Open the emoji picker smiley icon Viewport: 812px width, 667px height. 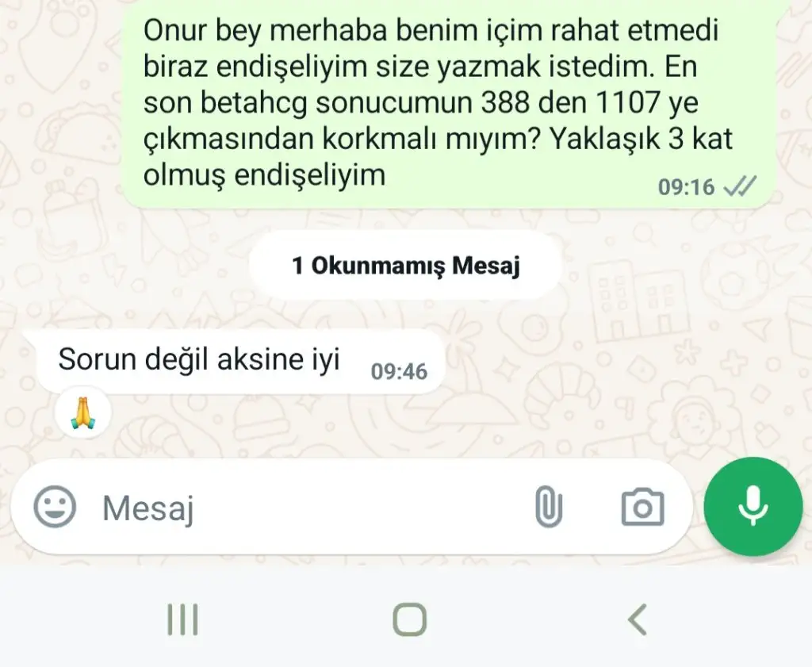[x=55, y=507]
